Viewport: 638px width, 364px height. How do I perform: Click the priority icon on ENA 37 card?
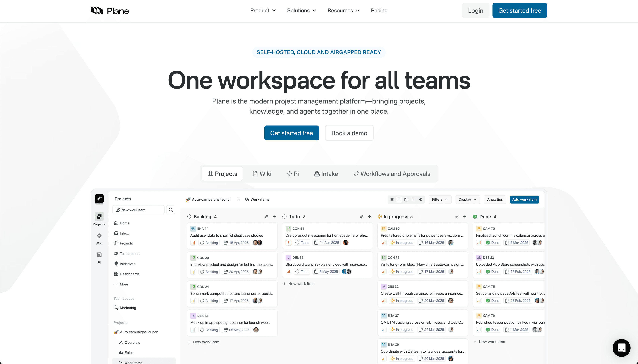384,330
